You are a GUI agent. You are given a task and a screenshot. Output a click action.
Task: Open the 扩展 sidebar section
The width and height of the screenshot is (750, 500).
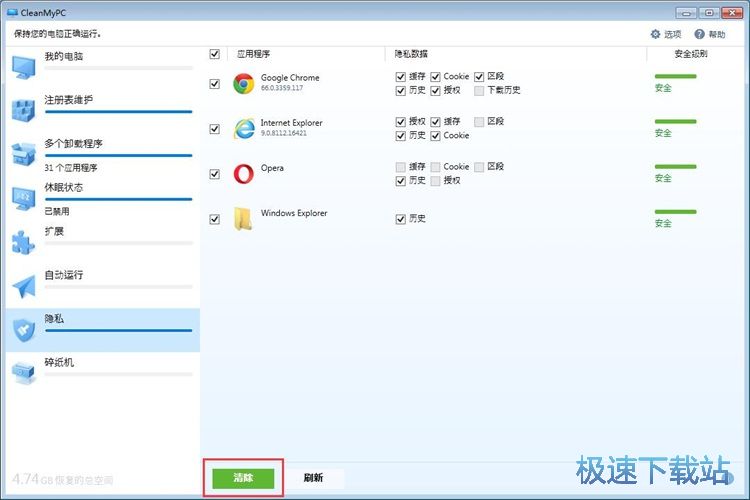(103, 242)
